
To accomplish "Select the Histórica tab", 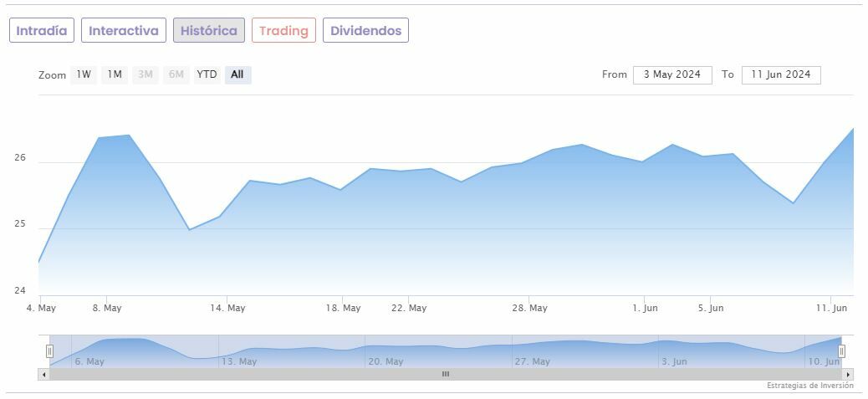I will pyautogui.click(x=209, y=31).
